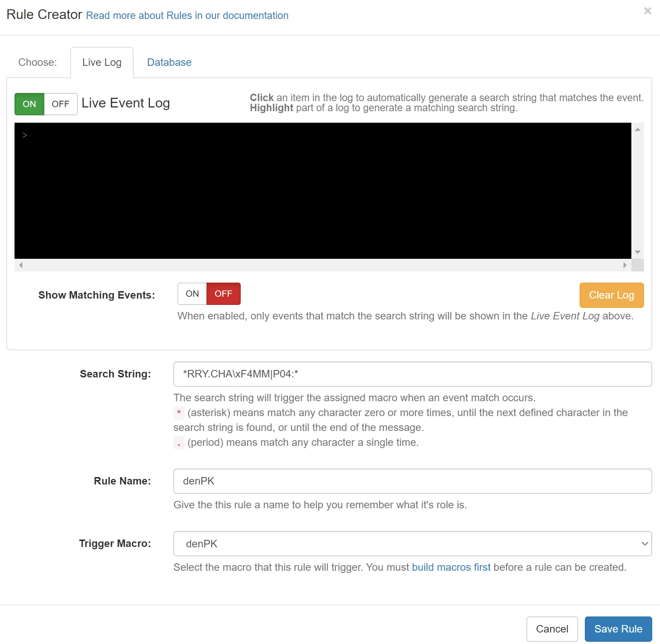660x644 pixels.
Task: Disable Show Matching Events with OFF
Action: [x=223, y=294]
